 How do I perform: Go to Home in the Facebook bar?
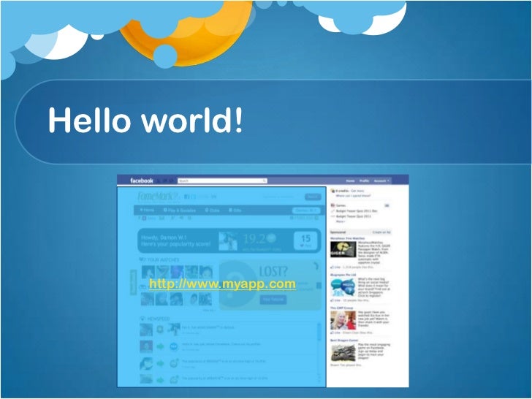click(350, 180)
